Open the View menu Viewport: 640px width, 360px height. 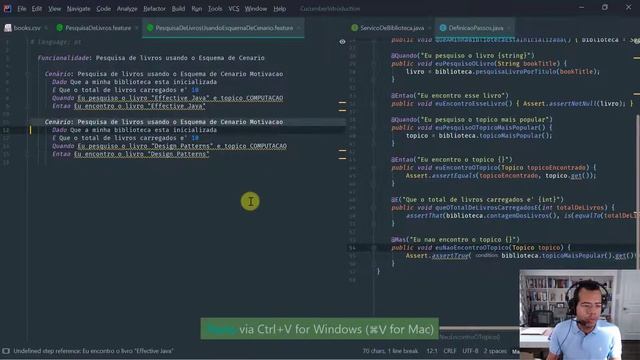54,9
